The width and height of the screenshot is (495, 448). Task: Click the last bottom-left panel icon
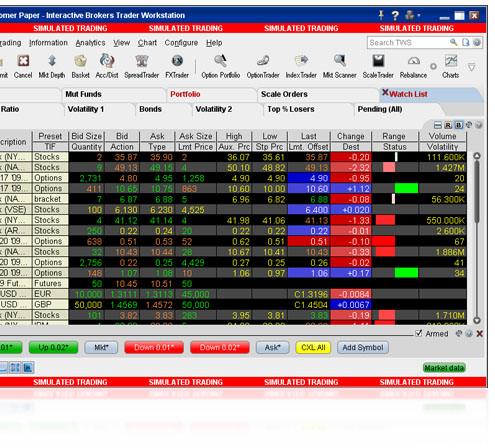(28, 368)
